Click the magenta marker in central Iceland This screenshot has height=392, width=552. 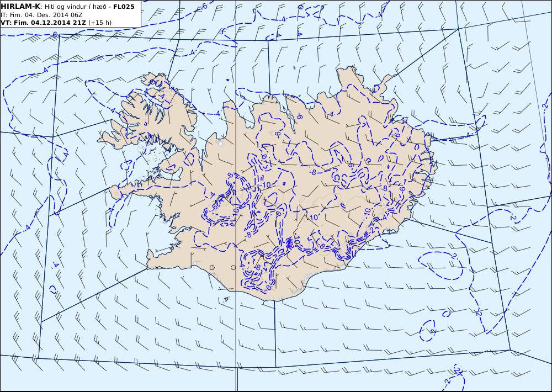coord(290,244)
